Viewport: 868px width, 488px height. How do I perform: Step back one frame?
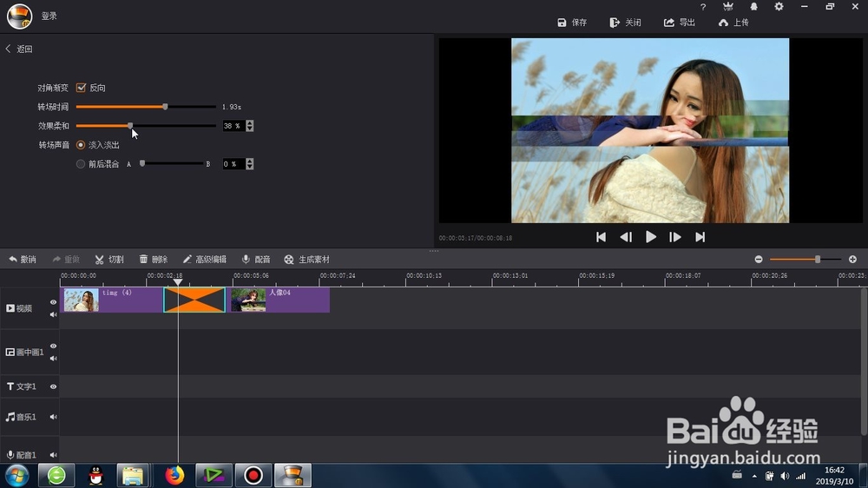[626, 237]
